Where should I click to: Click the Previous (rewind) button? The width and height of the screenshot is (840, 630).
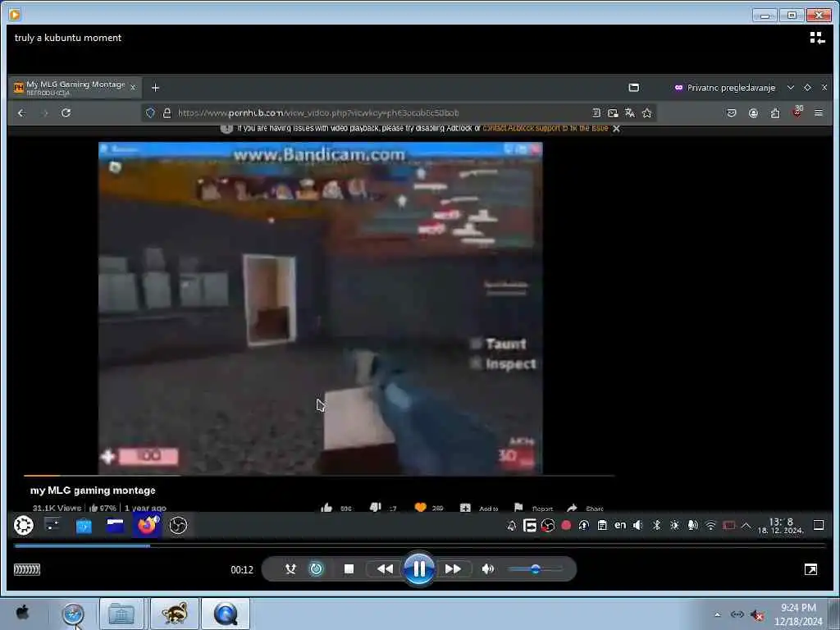(385, 569)
